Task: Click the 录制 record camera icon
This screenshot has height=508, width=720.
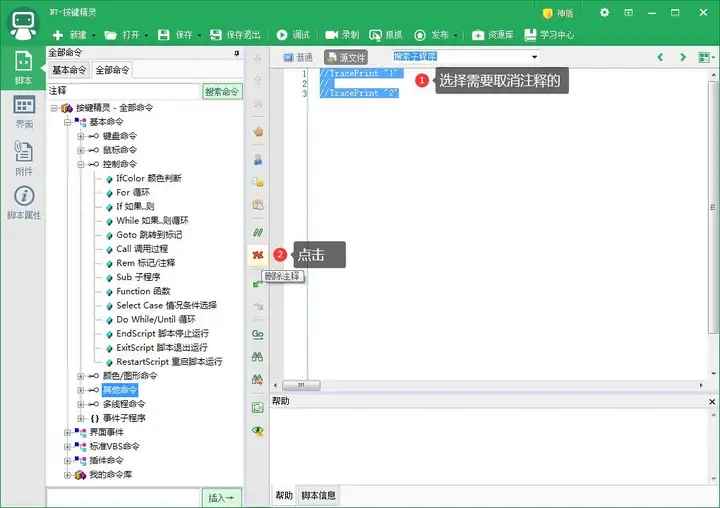Action: (x=332, y=35)
